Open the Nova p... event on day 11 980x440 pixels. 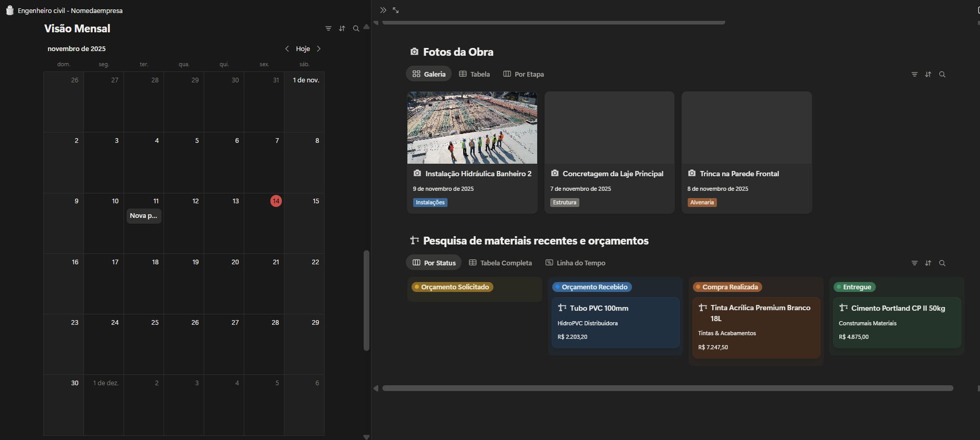point(144,216)
